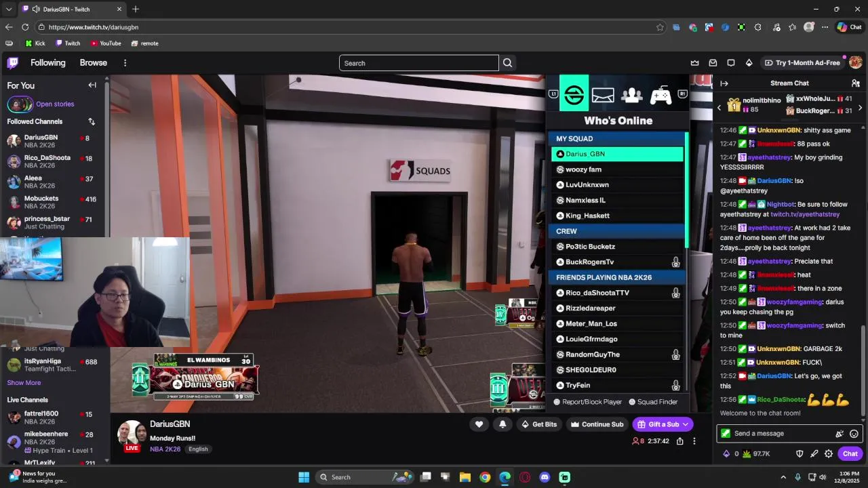
Task: Open tab actions dropdown arrow
Action: point(10,9)
